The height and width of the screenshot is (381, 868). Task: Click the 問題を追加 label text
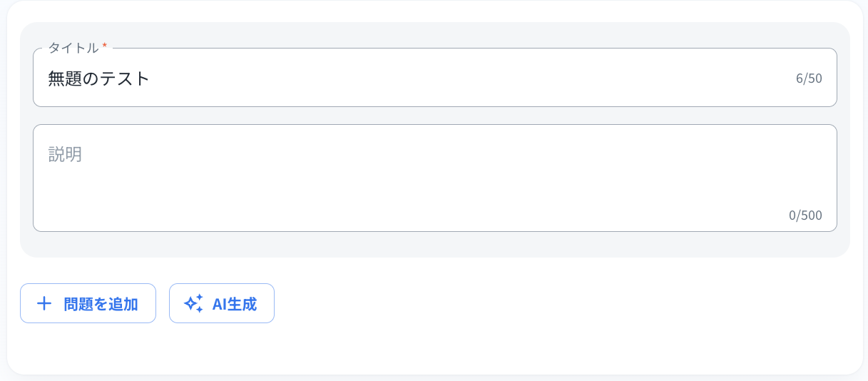(101, 304)
